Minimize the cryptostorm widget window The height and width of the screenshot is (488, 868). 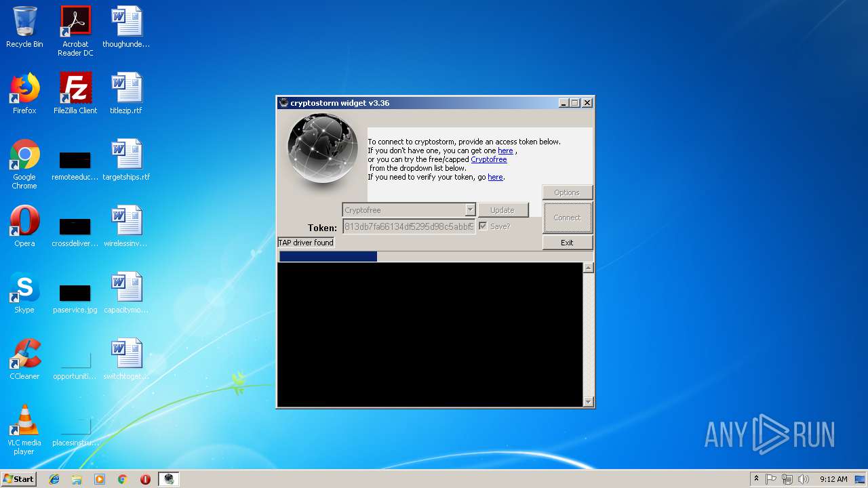pyautogui.click(x=563, y=103)
